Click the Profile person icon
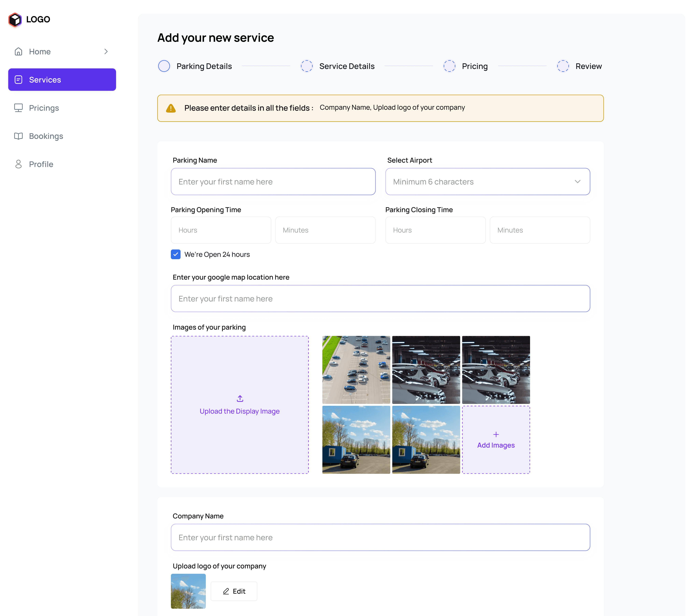Image resolution: width=699 pixels, height=616 pixels. tap(18, 164)
